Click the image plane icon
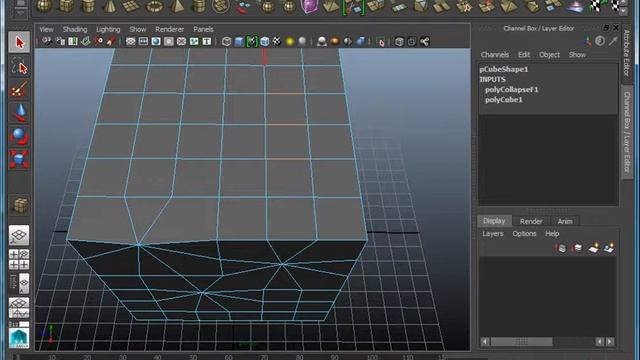The image size is (640, 360). pyautogui.click(x=86, y=41)
